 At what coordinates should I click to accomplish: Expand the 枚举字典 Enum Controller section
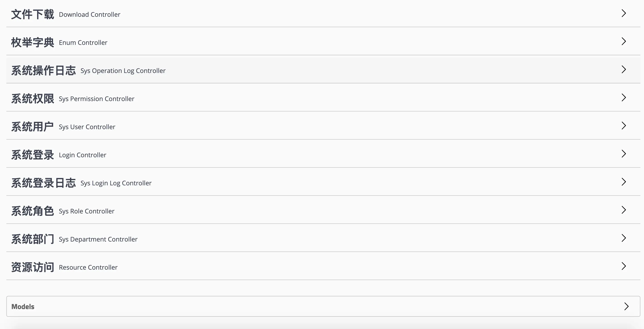click(623, 41)
